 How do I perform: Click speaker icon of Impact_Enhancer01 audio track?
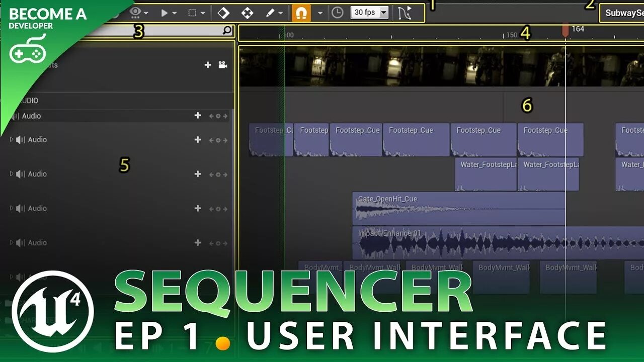point(21,242)
